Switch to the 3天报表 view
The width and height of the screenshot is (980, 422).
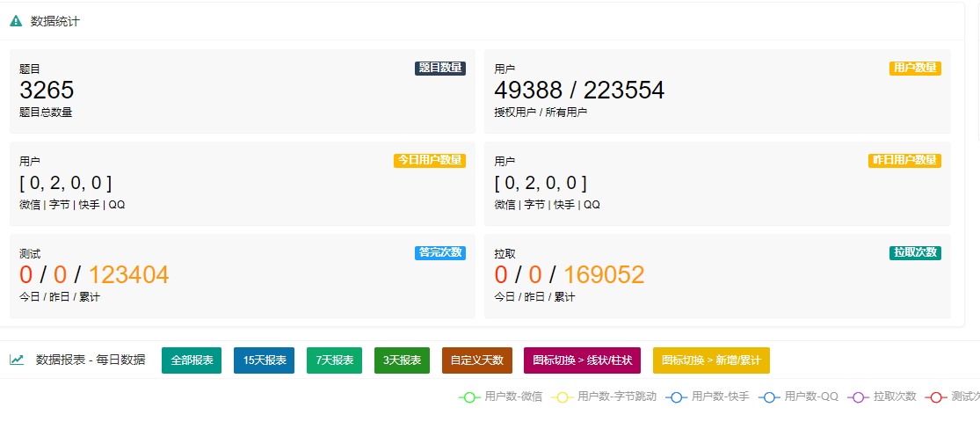pyautogui.click(x=402, y=360)
